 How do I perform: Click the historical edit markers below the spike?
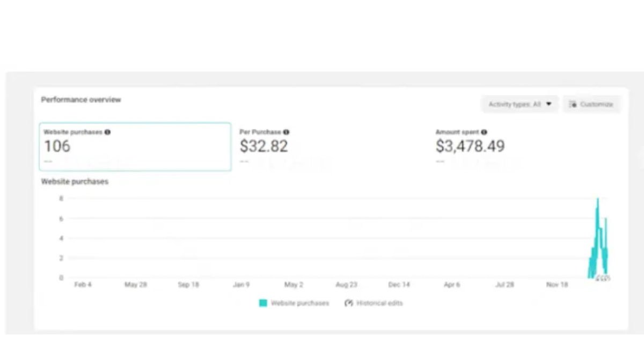tap(603, 278)
